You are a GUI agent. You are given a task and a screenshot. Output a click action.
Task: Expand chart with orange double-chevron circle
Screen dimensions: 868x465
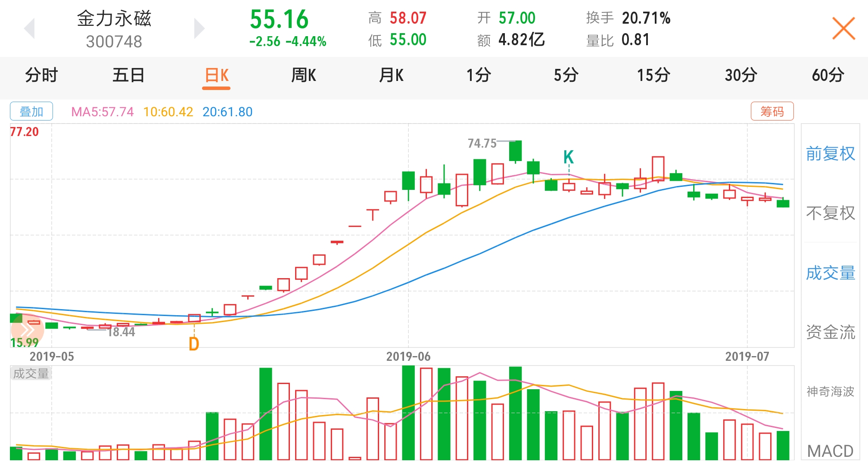(x=27, y=330)
